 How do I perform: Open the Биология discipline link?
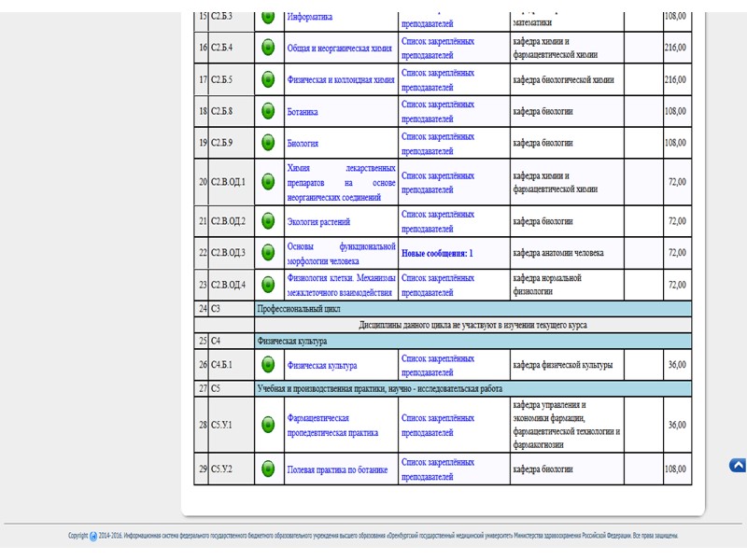point(303,144)
